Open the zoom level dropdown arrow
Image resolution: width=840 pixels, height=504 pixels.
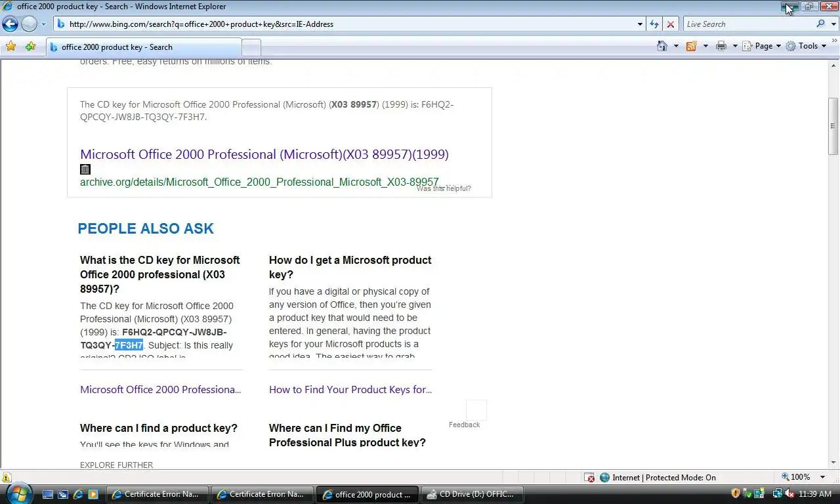pyautogui.click(x=822, y=477)
